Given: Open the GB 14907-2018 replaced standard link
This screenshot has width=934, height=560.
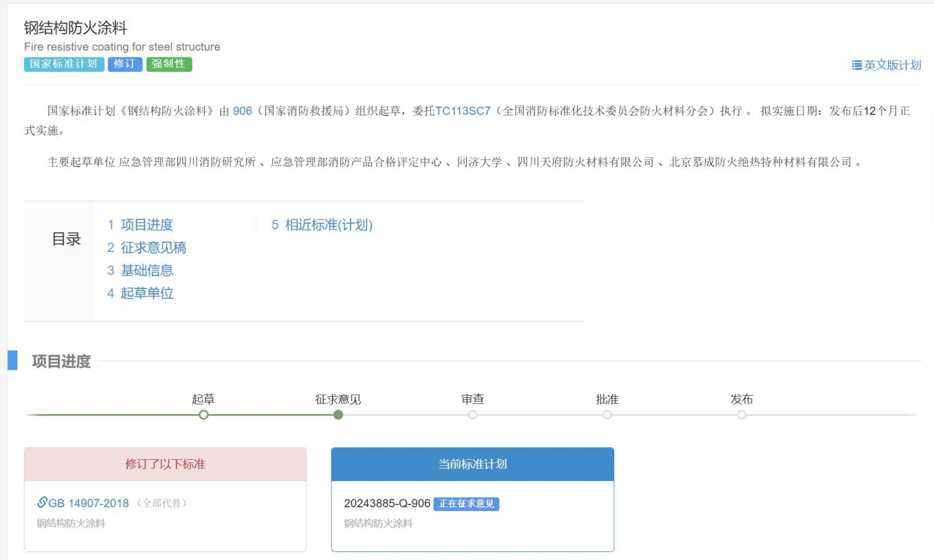Looking at the screenshot, I should [89, 503].
